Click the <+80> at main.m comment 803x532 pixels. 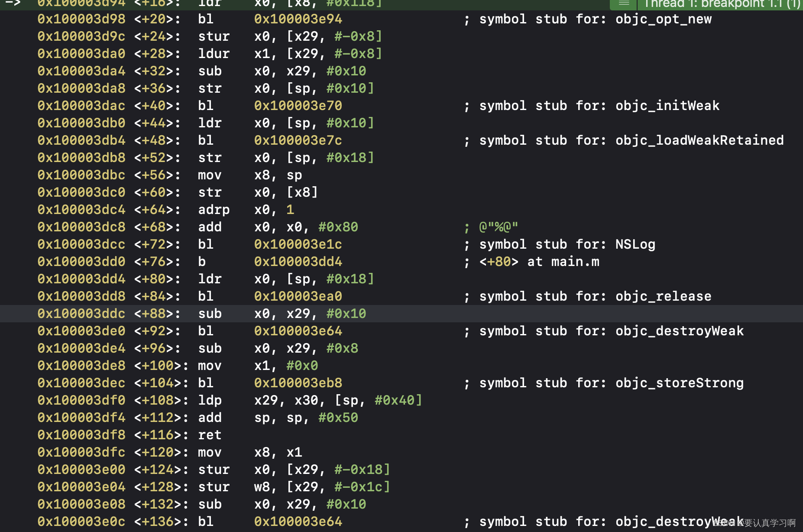click(531, 262)
